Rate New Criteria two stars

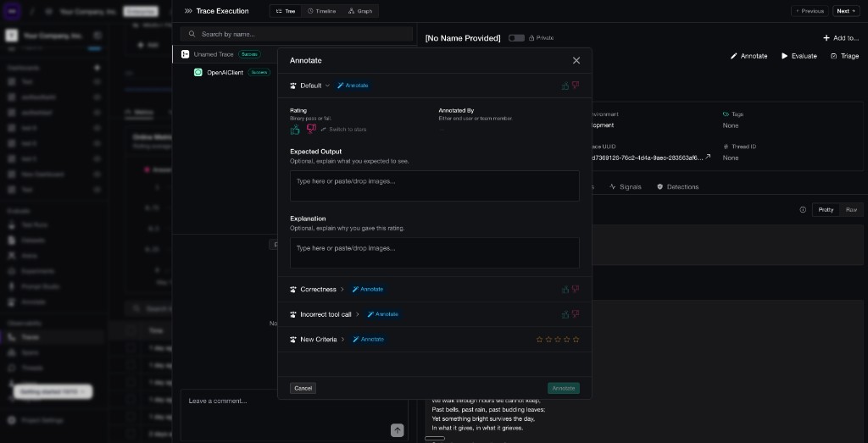click(548, 339)
